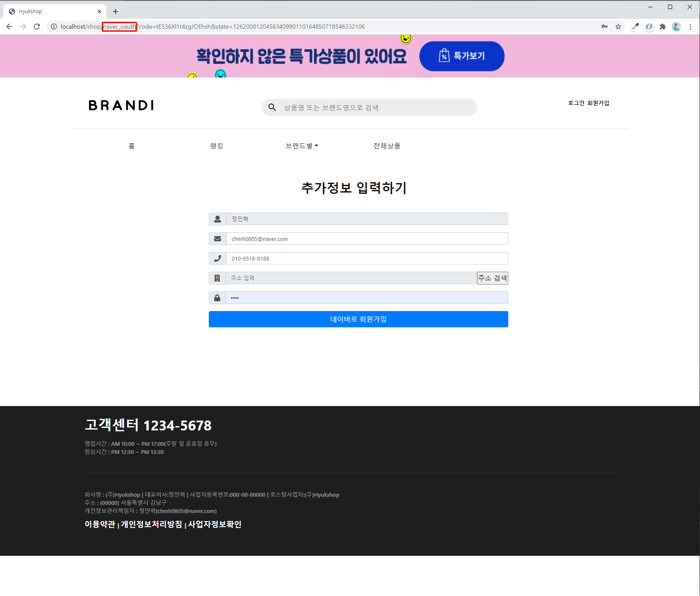Screen dimensions: 700x596
Task: Click the browser forward arrow
Action: tap(23, 27)
